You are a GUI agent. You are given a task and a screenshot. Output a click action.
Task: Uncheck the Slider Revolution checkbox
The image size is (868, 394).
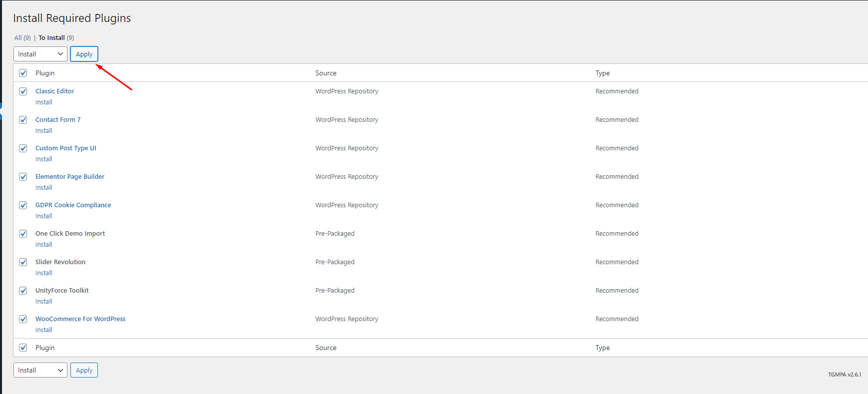pyautogui.click(x=23, y=262)
